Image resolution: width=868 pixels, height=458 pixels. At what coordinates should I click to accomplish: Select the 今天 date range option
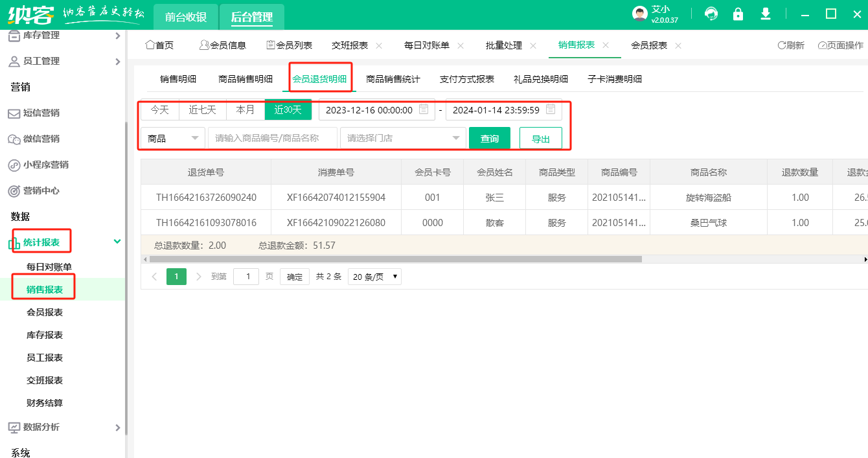tap(160, 110)
